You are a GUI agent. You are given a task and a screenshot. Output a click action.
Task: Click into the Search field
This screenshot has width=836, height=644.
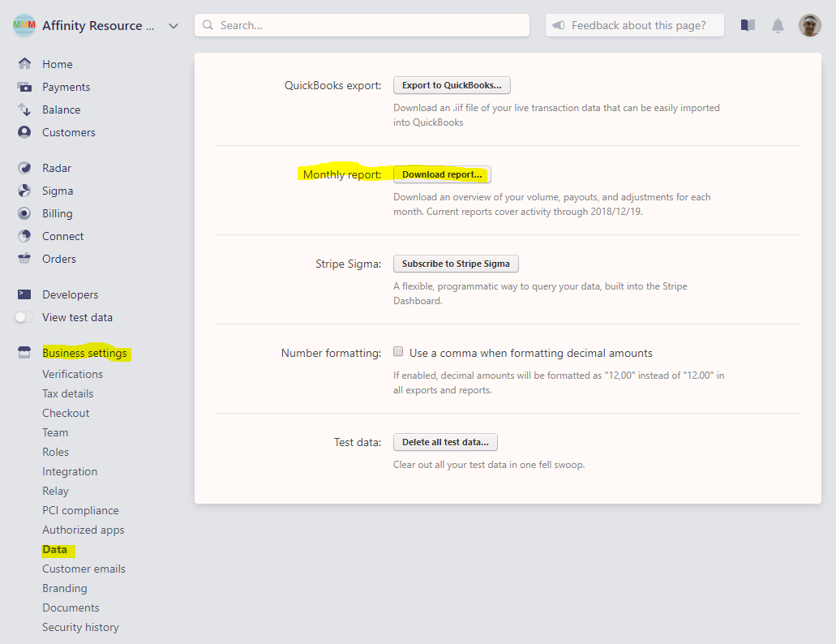pos(362,25)
